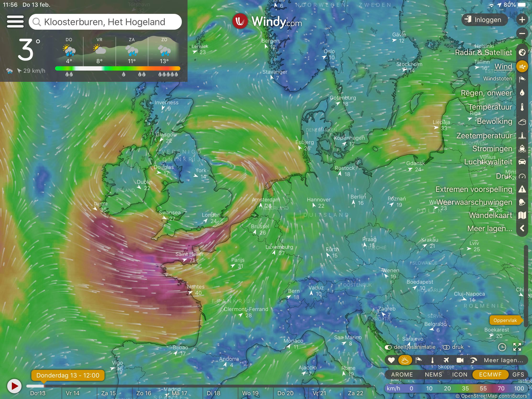Click the Inloggen button
Screen dimensions: 532x399
click(484, 20)
